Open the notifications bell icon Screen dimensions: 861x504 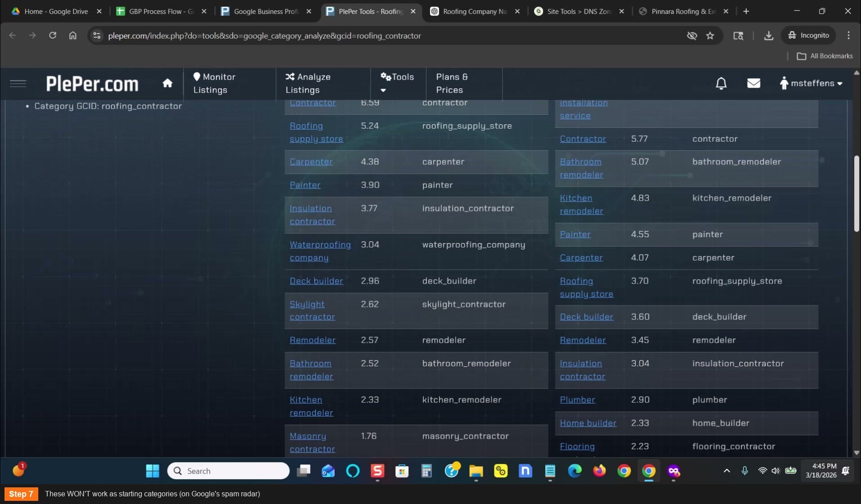(721, 83)
